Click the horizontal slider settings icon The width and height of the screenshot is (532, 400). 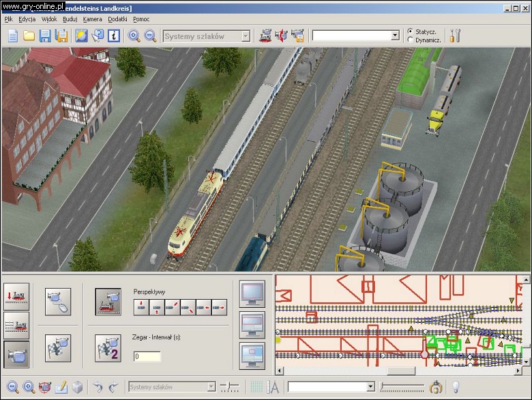point(230,386)
